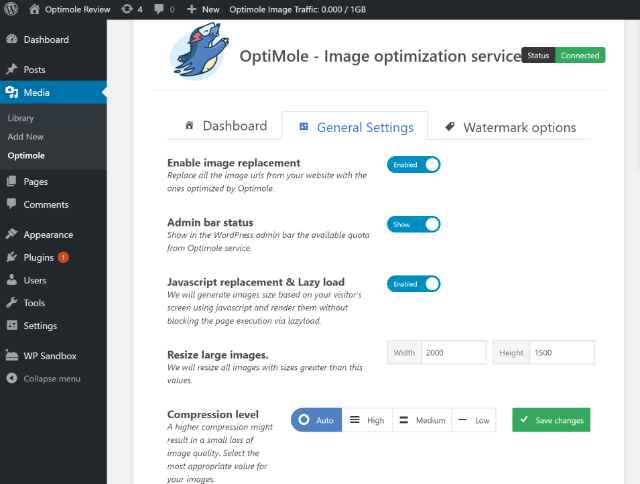Select Auto compression level

click(316, 420)
